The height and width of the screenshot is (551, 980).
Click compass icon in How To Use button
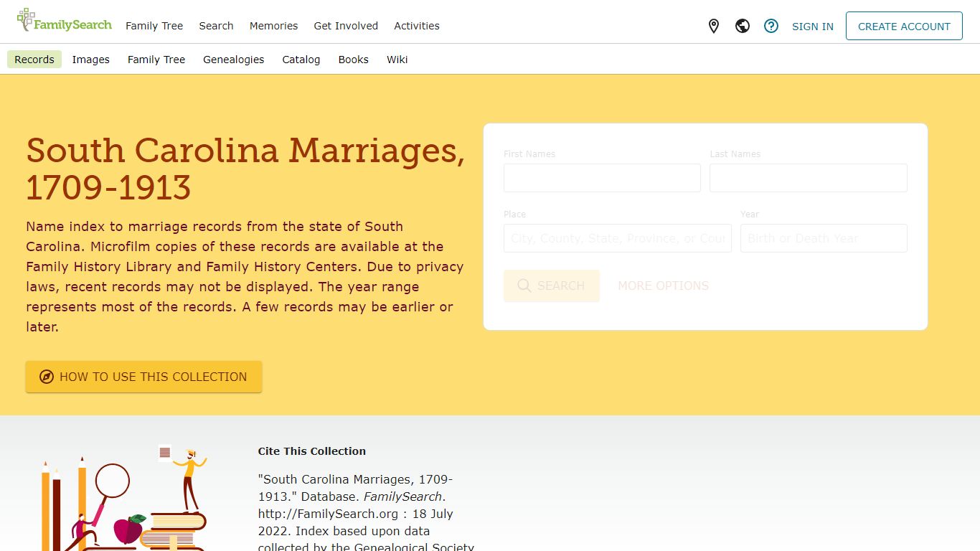pos(47,377)
